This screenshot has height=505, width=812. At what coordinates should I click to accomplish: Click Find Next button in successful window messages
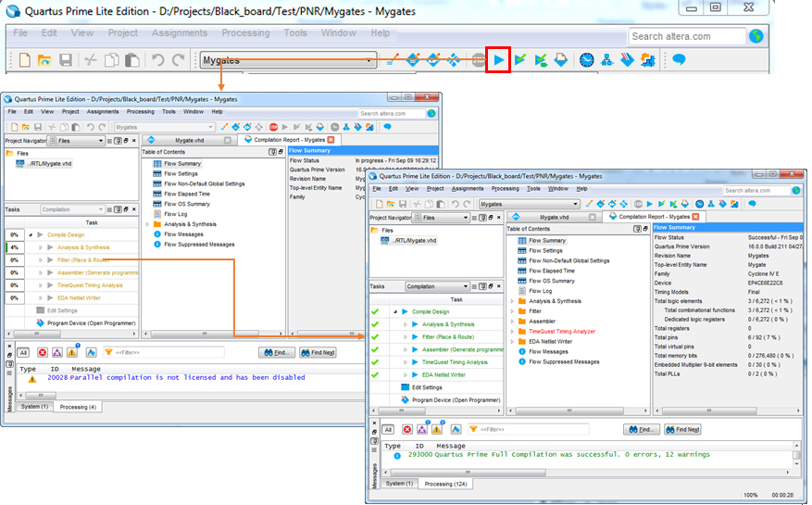682,429
